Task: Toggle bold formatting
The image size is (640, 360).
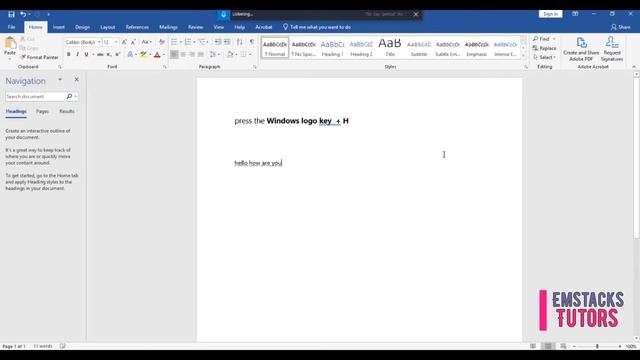Action: (69, 54)
